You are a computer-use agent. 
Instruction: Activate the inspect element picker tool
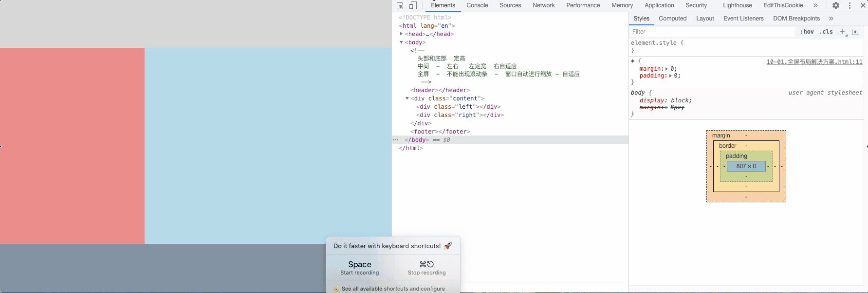pos(400,5)
